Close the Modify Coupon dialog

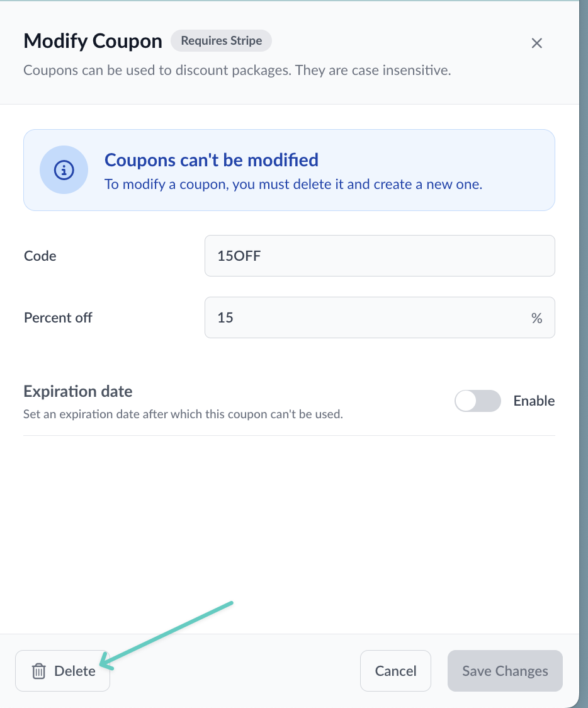pos(536,43)
